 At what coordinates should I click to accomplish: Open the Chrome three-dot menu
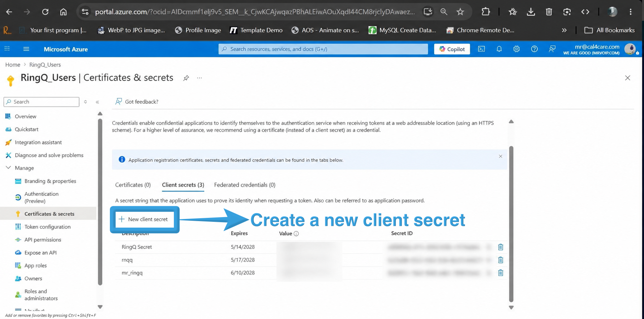click(x=631, y=12)
